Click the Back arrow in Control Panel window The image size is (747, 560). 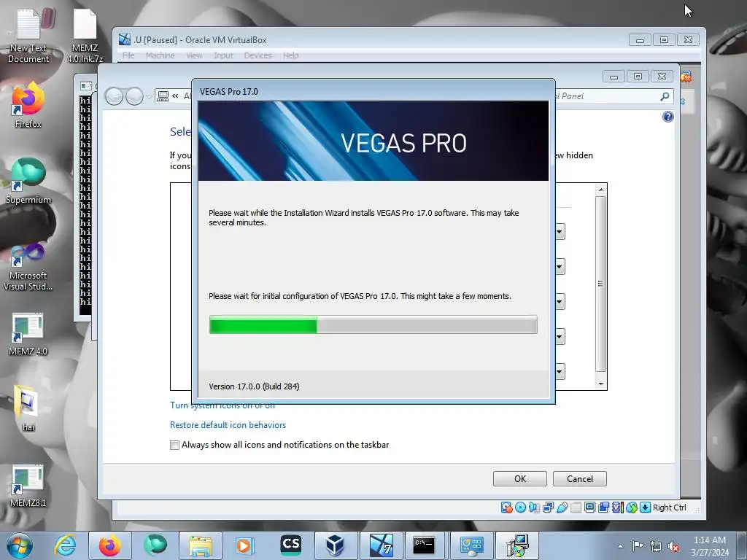coord(114,96)
